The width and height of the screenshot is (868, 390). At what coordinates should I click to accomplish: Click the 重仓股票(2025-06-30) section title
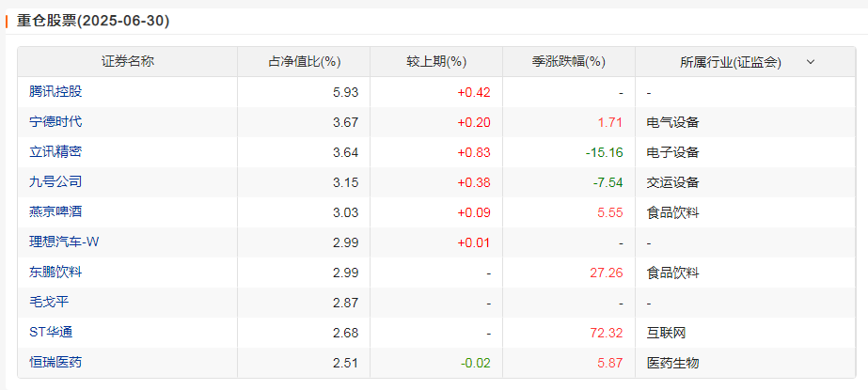[x=93, y=21]
